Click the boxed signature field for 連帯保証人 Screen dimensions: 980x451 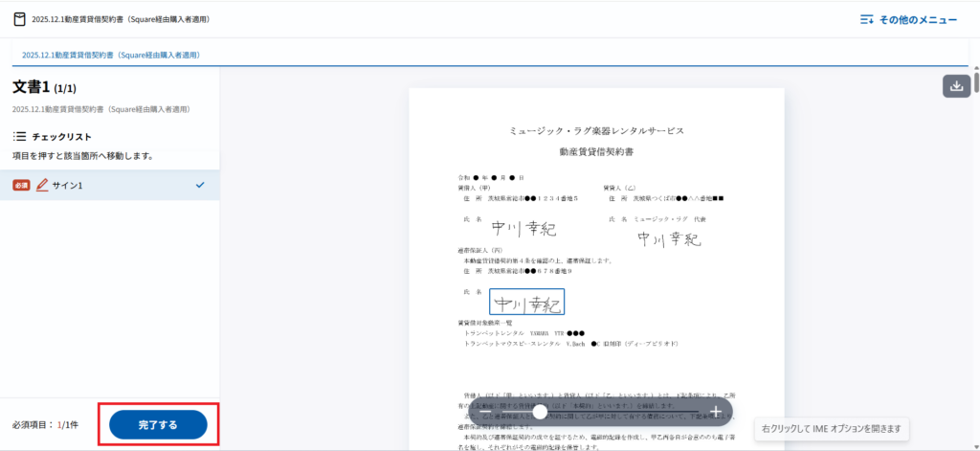pos(526,303)
